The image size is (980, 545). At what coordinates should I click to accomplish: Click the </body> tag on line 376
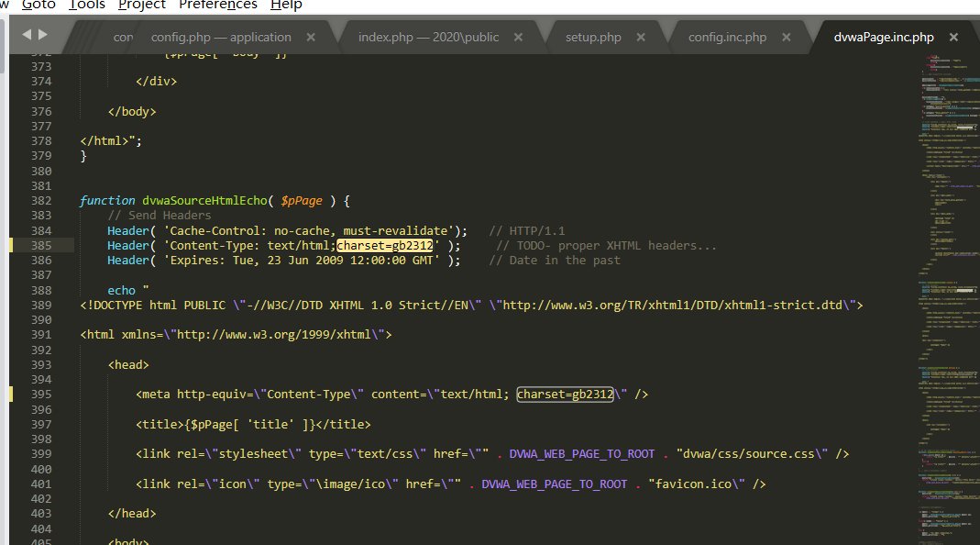coord(132,112)
